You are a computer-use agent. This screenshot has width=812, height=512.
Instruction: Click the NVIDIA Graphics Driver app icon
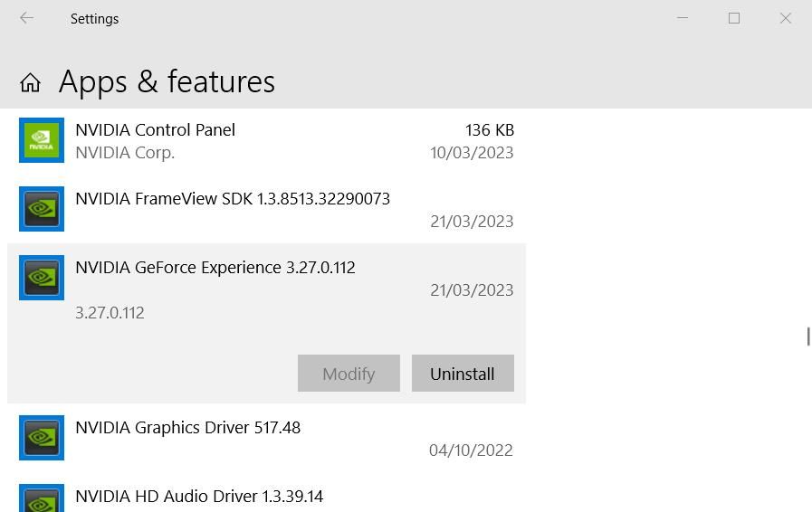(x=42, y=438)
